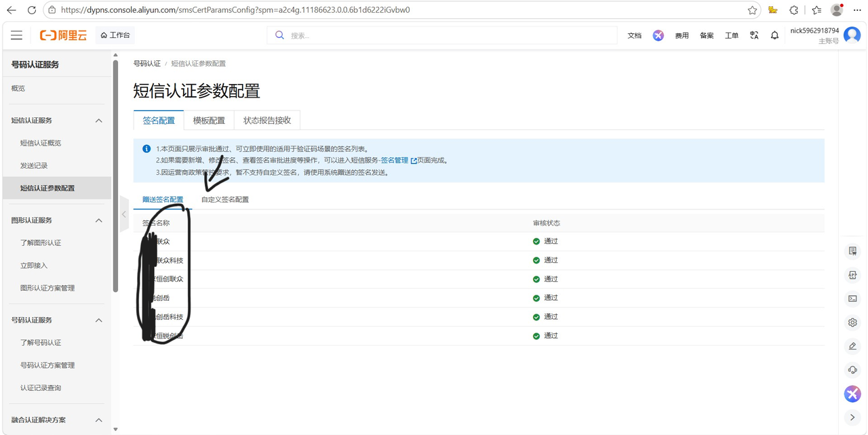Open 概览 in the sidebar
Viewport: 868px width, 435px height.
tap(18, 88)
